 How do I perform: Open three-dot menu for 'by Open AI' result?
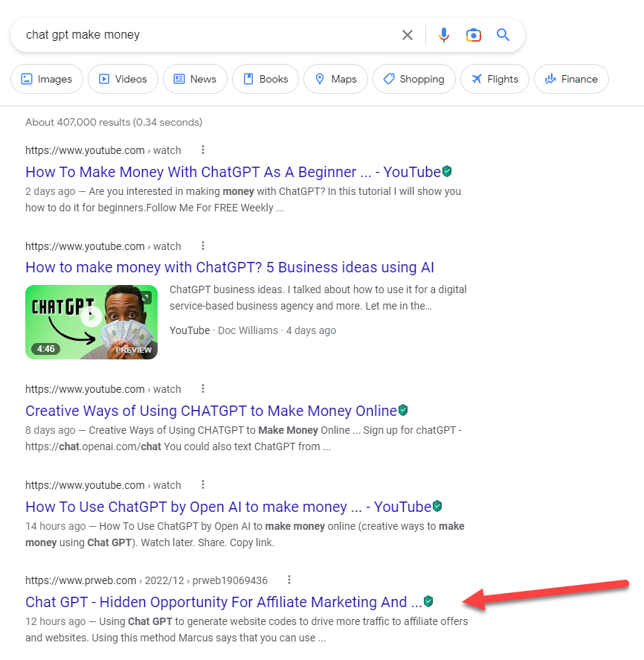click(203, 484)
